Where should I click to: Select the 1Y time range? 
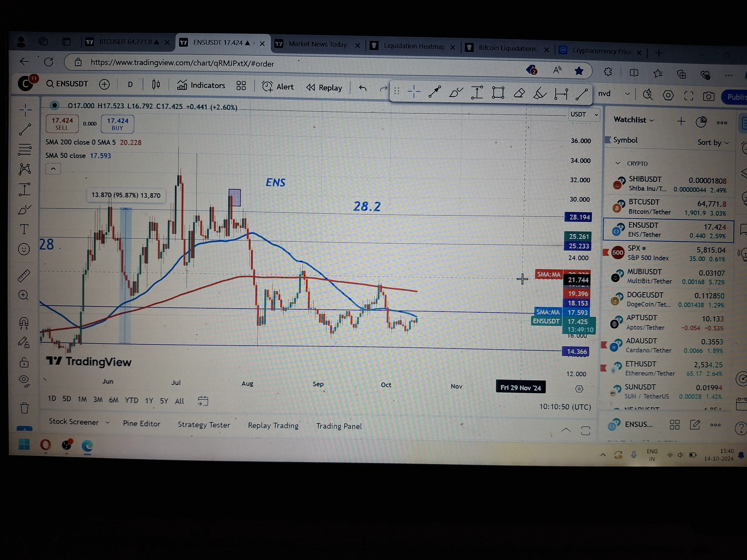click(x=149, y=401)
